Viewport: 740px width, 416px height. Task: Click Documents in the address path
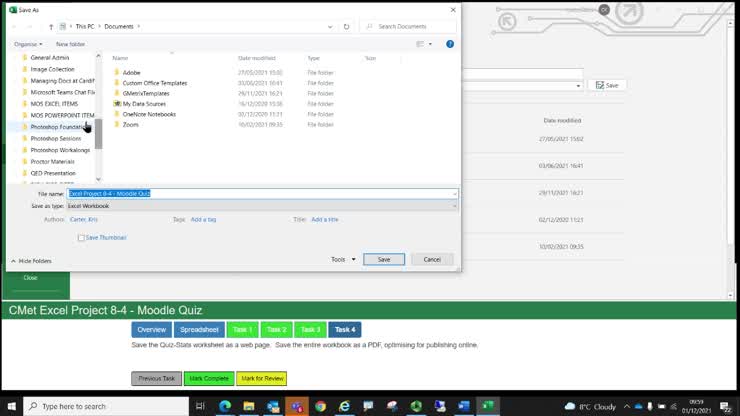click(x=119, y=26)
